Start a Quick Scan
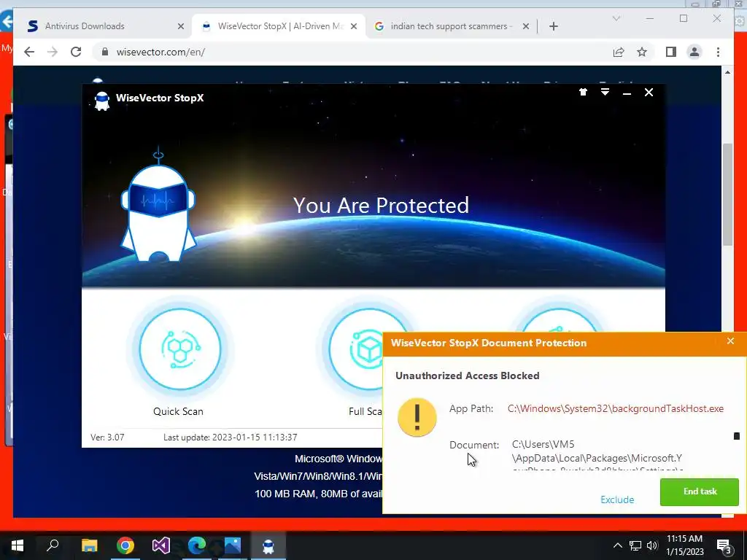This screenshot has width=747, height=560. coord(179,349)
